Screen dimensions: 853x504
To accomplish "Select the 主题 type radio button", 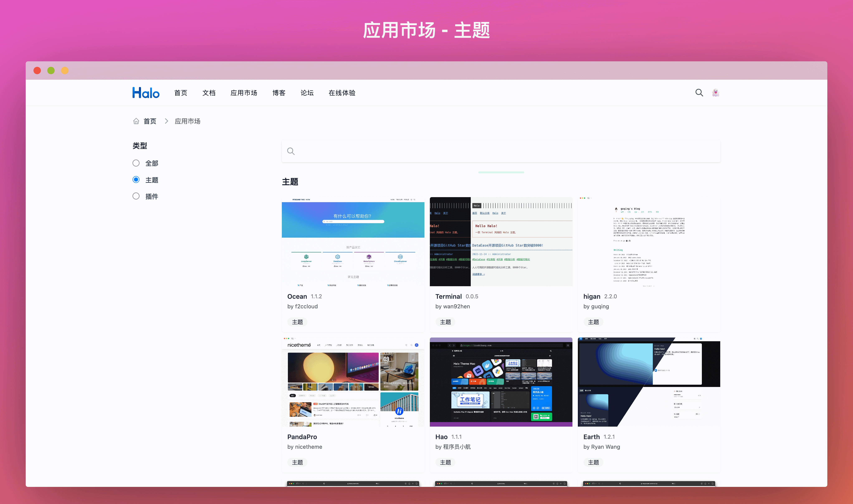I will coord(136,180).
